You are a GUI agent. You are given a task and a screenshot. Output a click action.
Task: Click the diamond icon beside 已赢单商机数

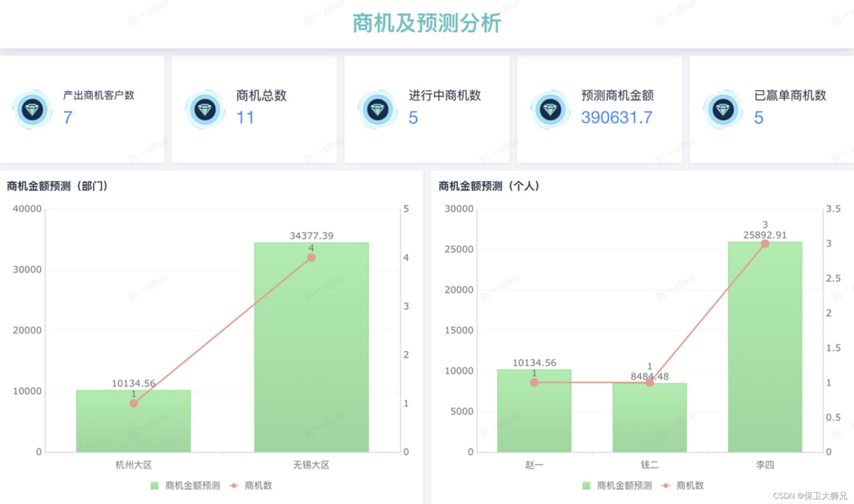pyautogui.click(x=723, y=110)
